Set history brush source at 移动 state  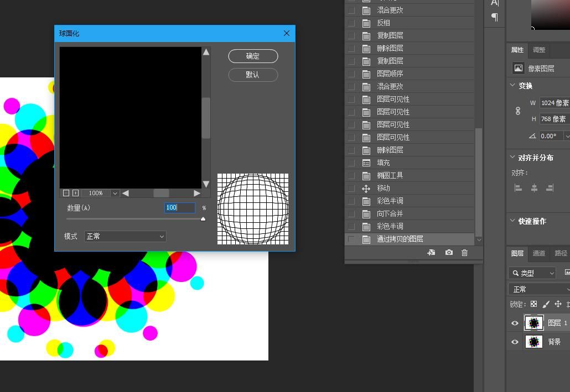tap(351, 188)
